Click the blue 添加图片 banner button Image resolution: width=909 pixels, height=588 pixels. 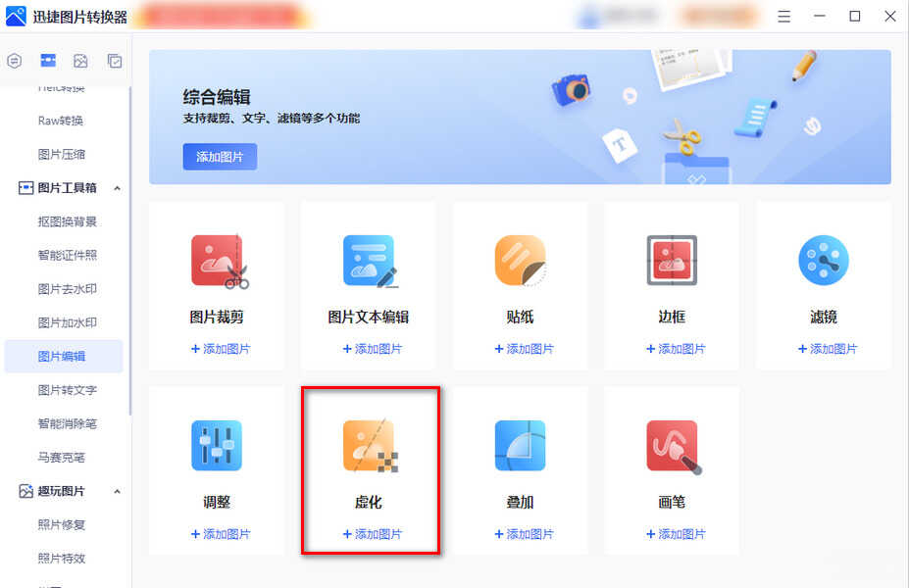point(220,157)
